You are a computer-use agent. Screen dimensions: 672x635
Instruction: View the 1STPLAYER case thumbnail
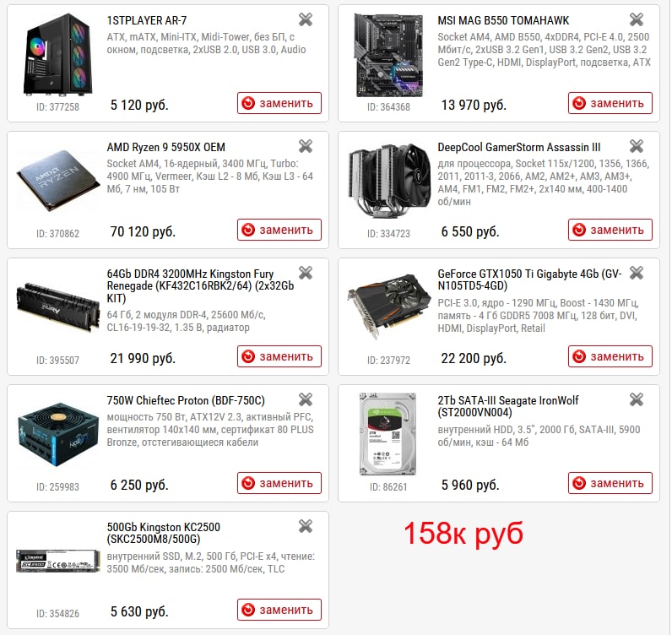coord(57,54)
